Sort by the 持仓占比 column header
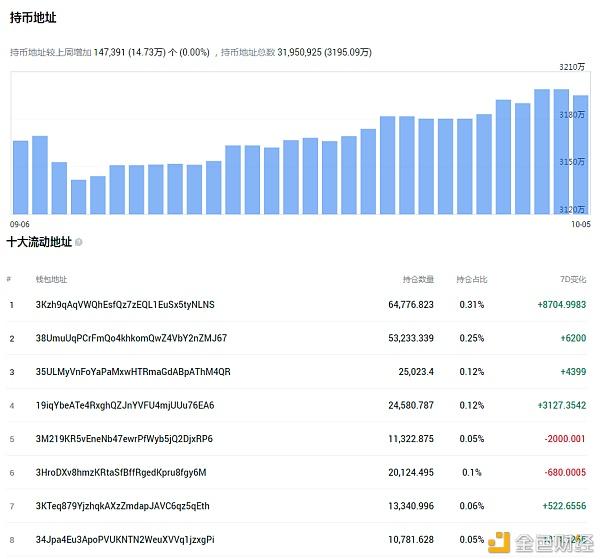 point(471,279)
